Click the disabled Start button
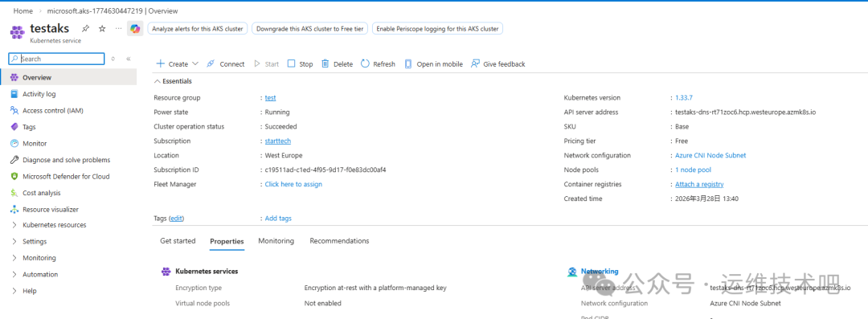 266,64
